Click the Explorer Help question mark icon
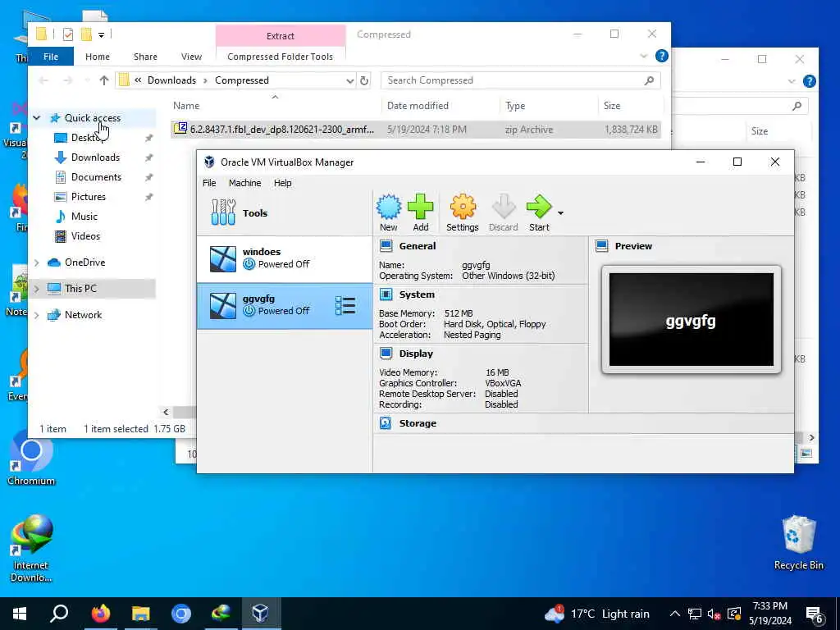This screenshot has width=840, height=630. [662, 56]
